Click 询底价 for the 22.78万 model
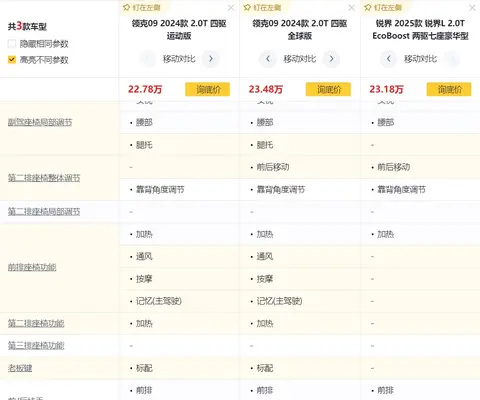The image size is (480, 400). pyautogui.click(x=208, y=89)
